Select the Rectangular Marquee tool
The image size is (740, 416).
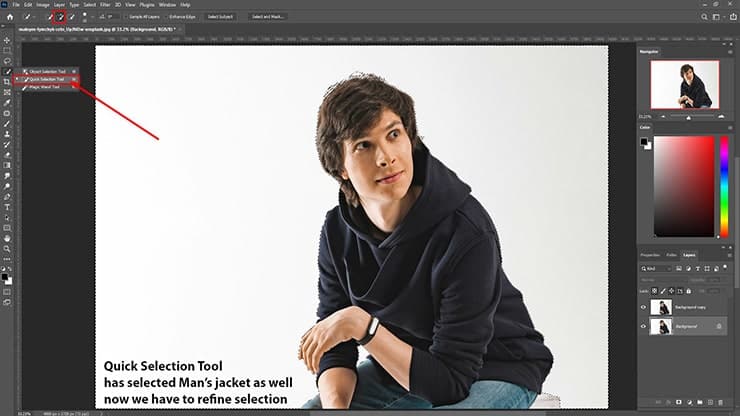(x=7, y=50)
